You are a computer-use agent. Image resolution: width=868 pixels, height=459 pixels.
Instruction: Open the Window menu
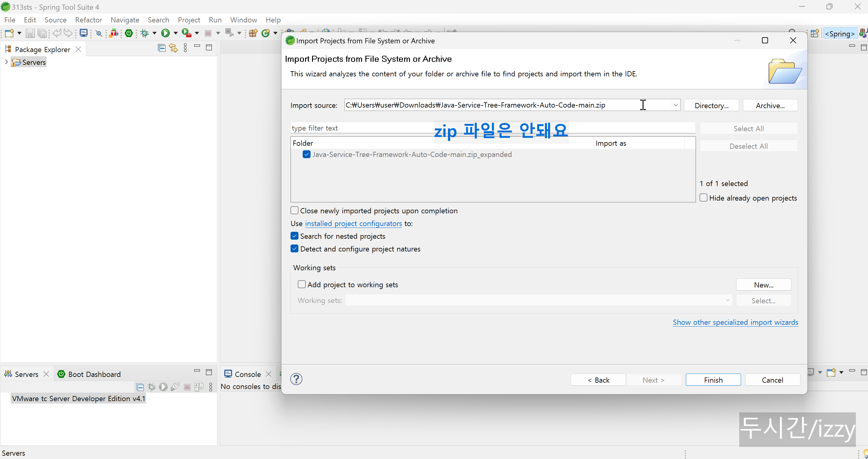click(243, 20)
